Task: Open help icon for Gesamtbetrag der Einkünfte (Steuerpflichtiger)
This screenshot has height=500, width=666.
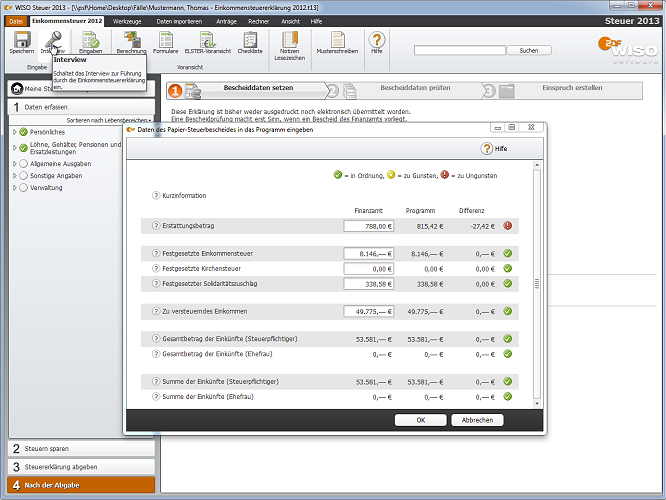Action: tap(156, 339)
